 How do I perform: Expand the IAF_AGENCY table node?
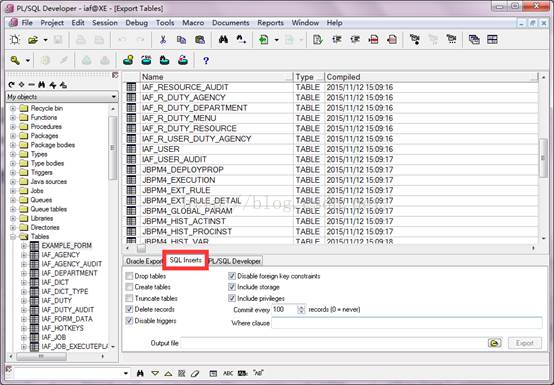coord(24,255)
